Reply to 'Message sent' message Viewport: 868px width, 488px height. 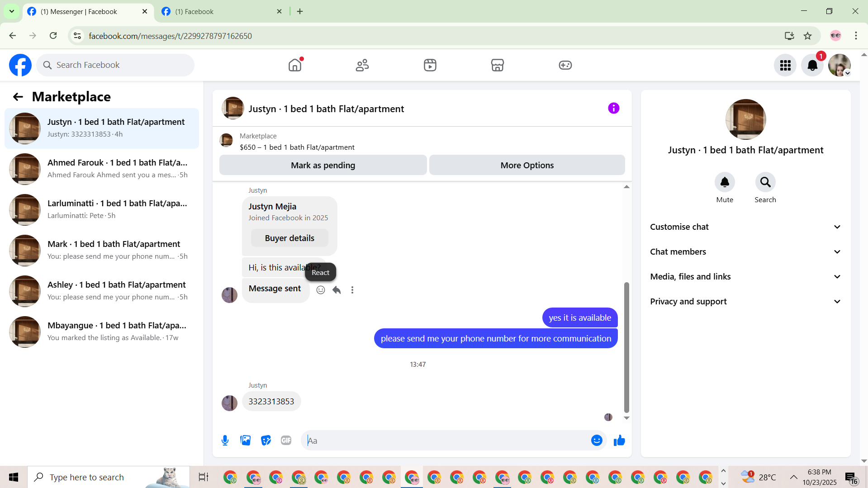pyautogui.click(x=337, y=290)
